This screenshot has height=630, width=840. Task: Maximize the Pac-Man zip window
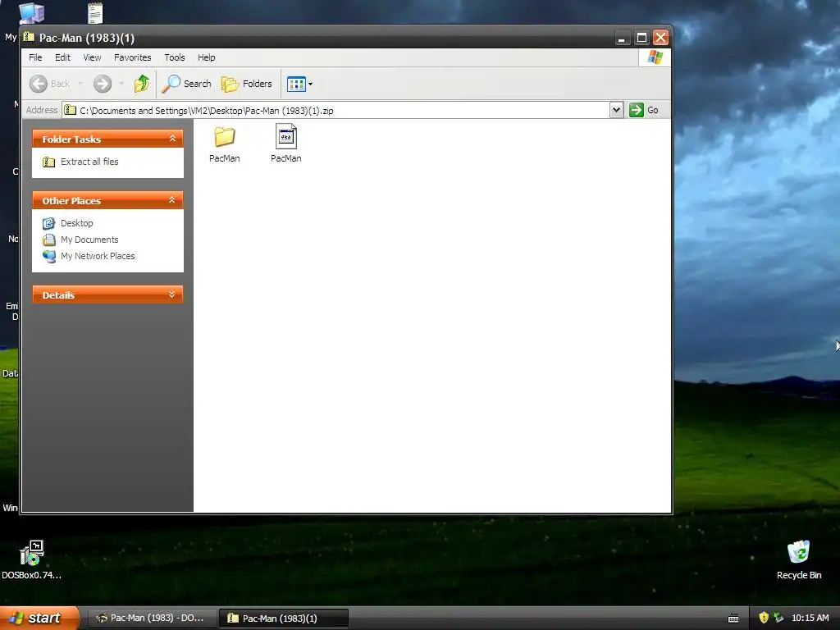(641, 38)
